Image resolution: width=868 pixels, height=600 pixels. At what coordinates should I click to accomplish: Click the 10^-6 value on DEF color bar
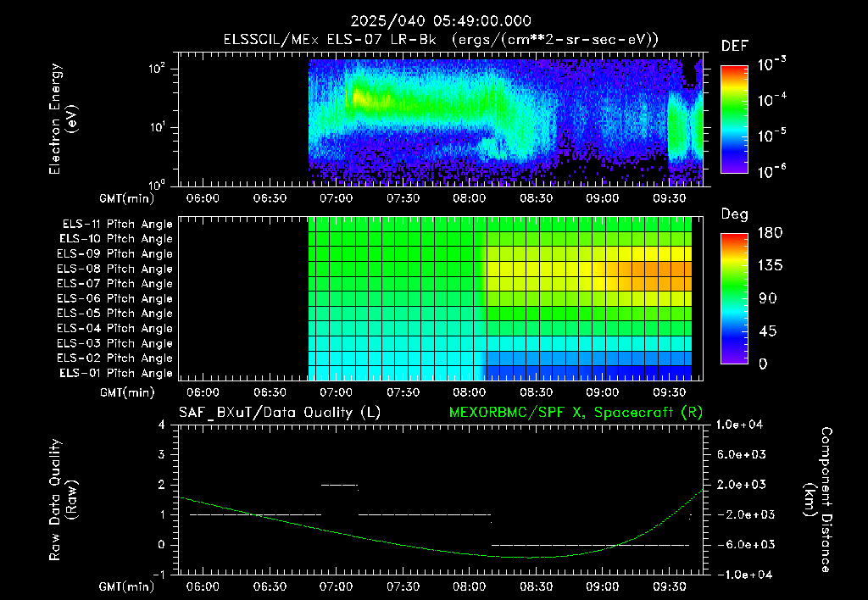click(x=771, y=171)
